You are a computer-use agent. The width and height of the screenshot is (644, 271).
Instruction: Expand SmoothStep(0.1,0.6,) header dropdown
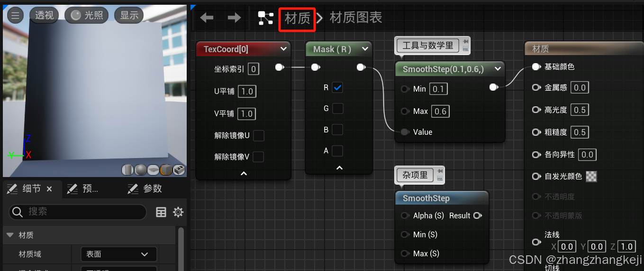pyautogui.click(x=498, y=69)
